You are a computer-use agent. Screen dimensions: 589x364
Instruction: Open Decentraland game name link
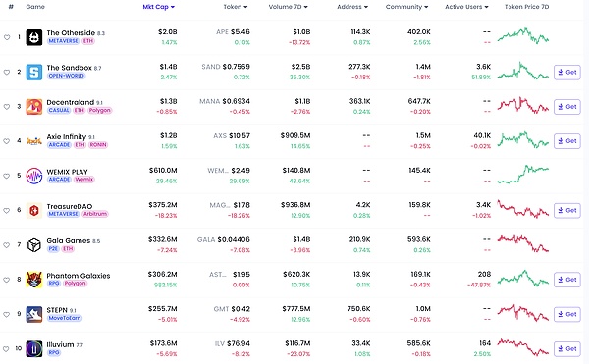(x=71, y=102)
